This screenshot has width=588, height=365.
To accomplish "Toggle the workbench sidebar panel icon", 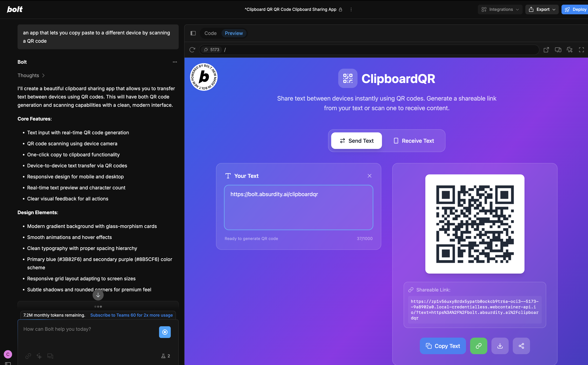I will point(193,33).
